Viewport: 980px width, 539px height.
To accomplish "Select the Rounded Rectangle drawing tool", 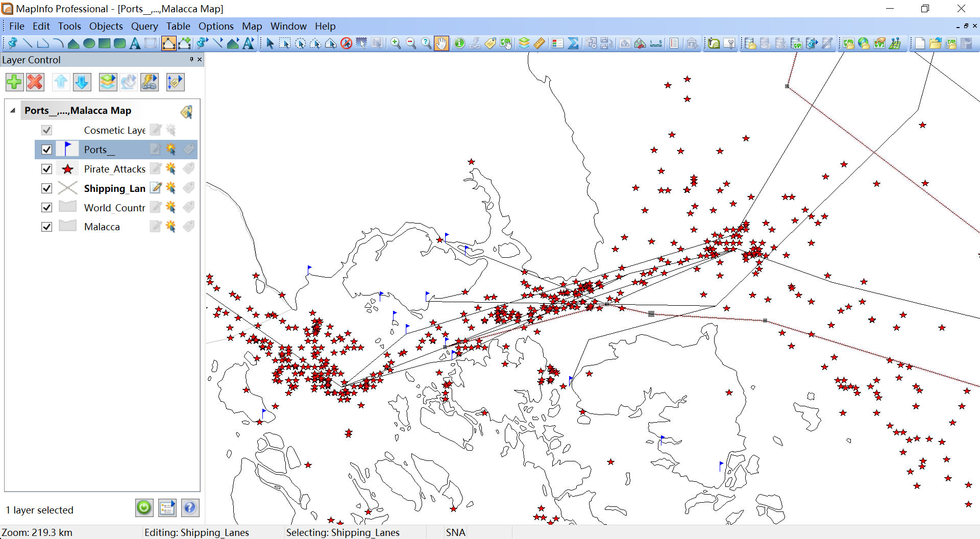I will (x=119, y=43).
